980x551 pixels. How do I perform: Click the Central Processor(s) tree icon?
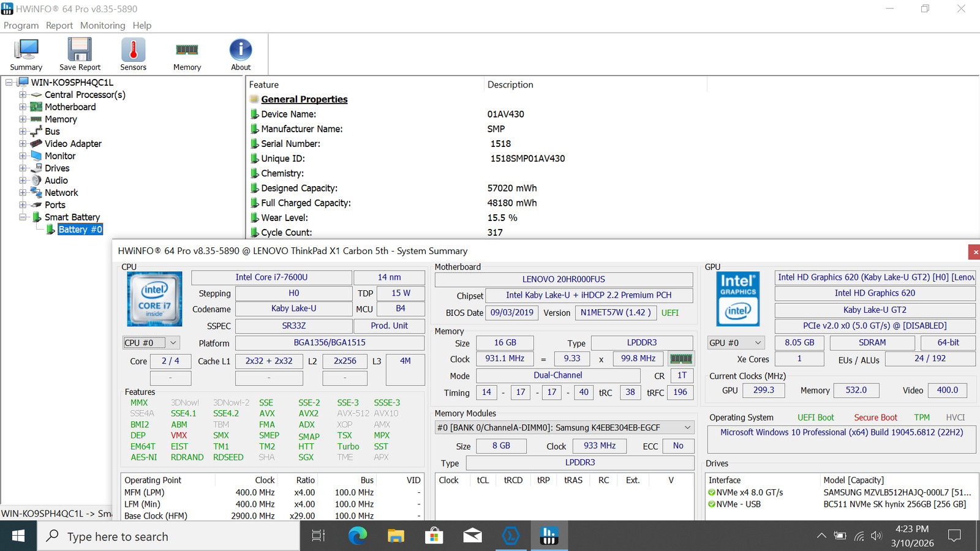coord(36,95)
